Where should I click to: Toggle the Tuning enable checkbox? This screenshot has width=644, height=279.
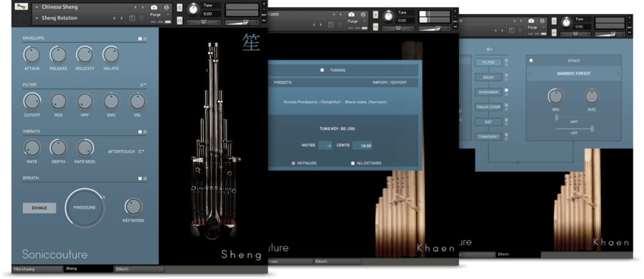coord(323,69)
